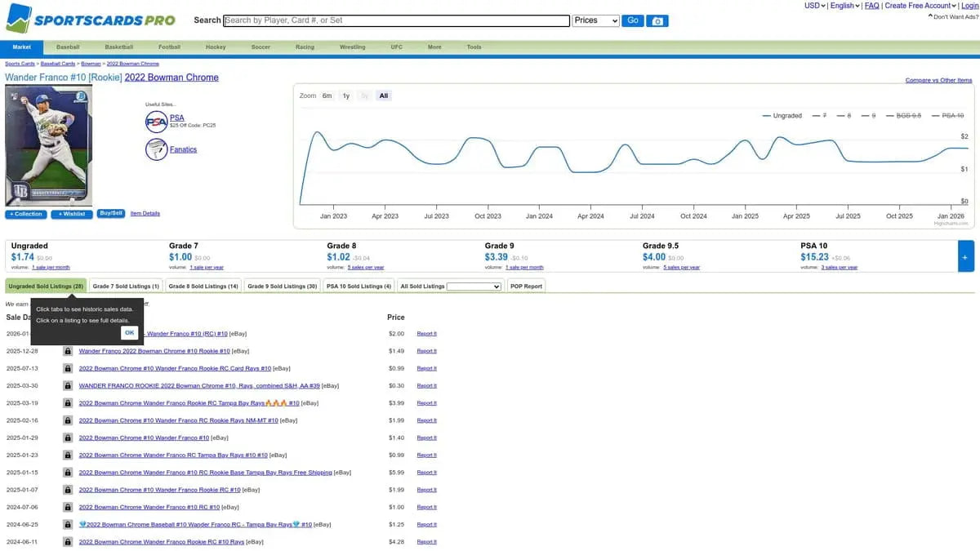Click lock icon beside 2025-12-28 sale
The image size is (980, 551).
click(68, 351)
